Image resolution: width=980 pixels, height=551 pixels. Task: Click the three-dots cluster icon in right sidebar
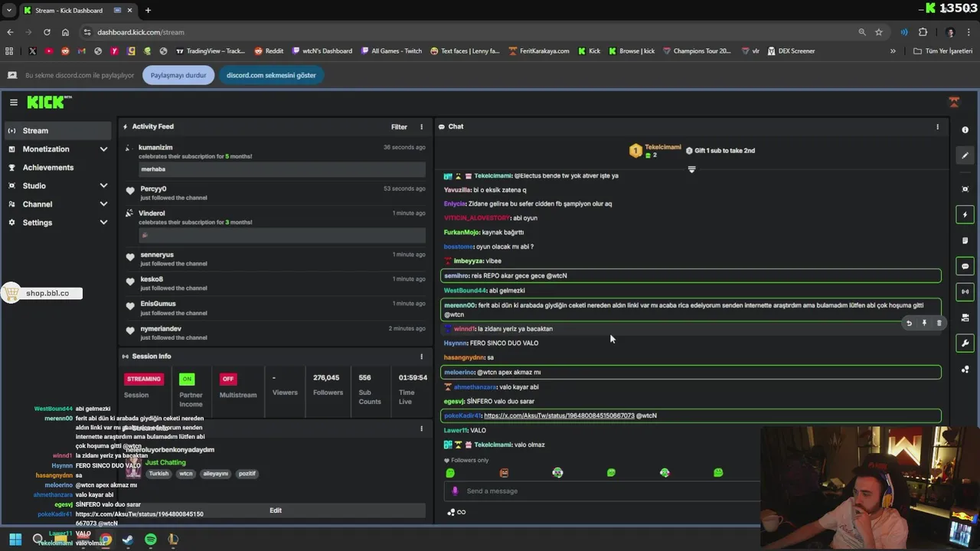coord(965,369)
